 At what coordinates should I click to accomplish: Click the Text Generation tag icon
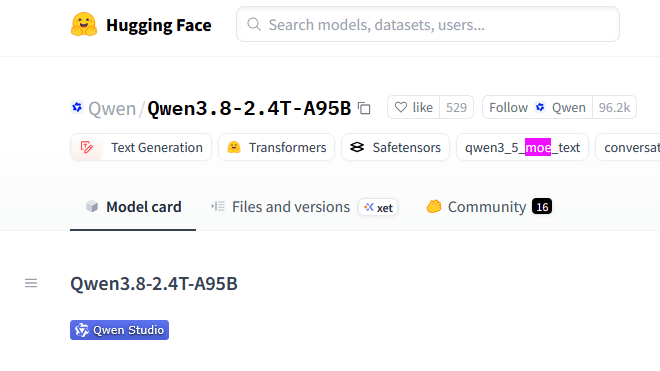pyautogui.click(x=87, y=147)
